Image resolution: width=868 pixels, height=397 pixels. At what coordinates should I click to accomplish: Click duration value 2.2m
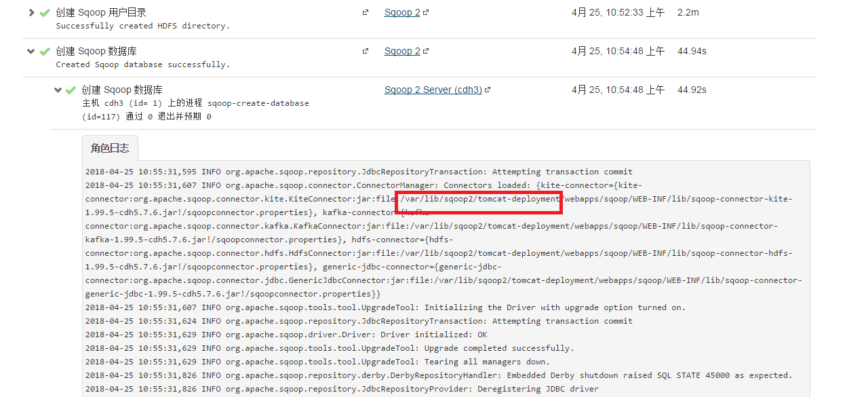(x=688, y=12)
